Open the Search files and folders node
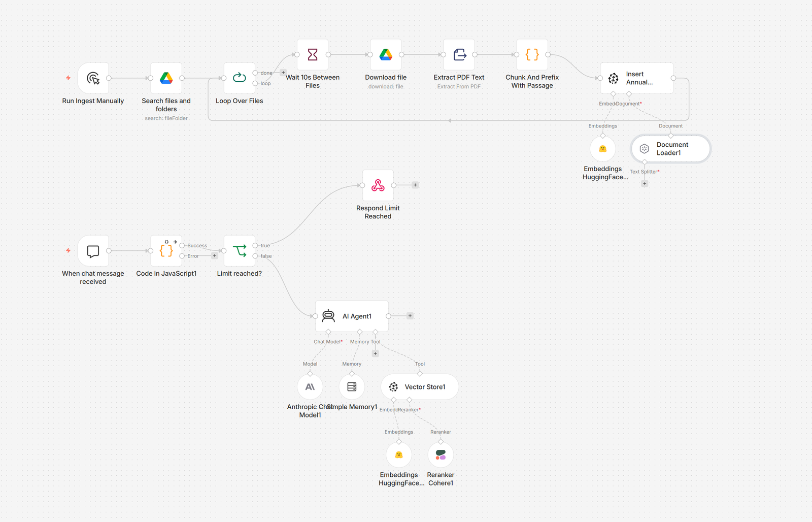The height and width of the screenshot is (522, 812). pos(166,78)
